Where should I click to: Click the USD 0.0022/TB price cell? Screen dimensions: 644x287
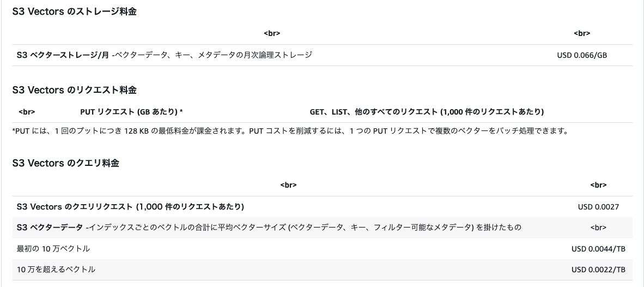coord(598,270)
